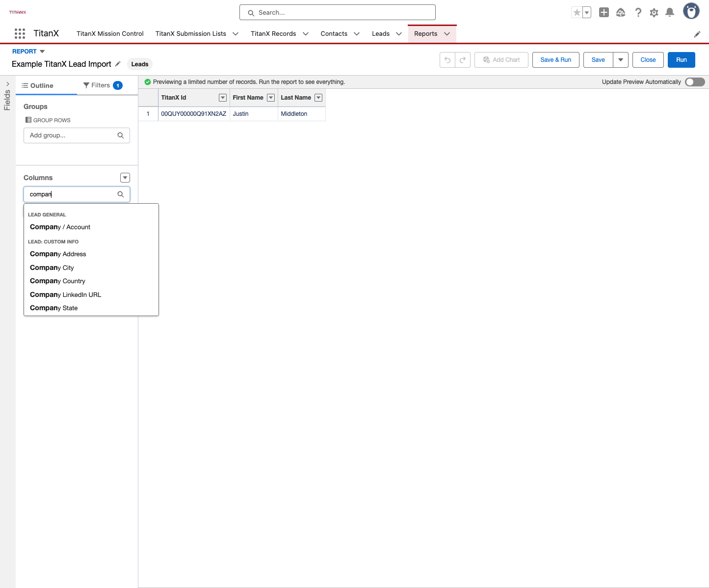Select Company City option
This screenshot has width=709, height=588.
click(x=91, y=268)
